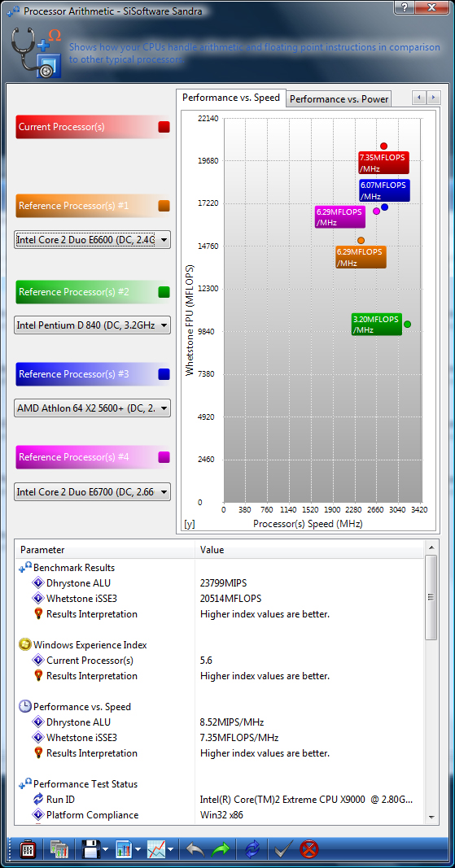Open the Intel Pentium D 840 dropdown
The image size is (455, 868).
[x=92, y=325]
